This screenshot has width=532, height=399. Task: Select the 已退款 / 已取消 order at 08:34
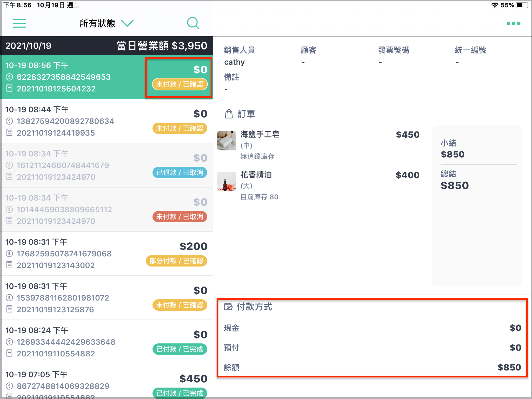[107, 165]
